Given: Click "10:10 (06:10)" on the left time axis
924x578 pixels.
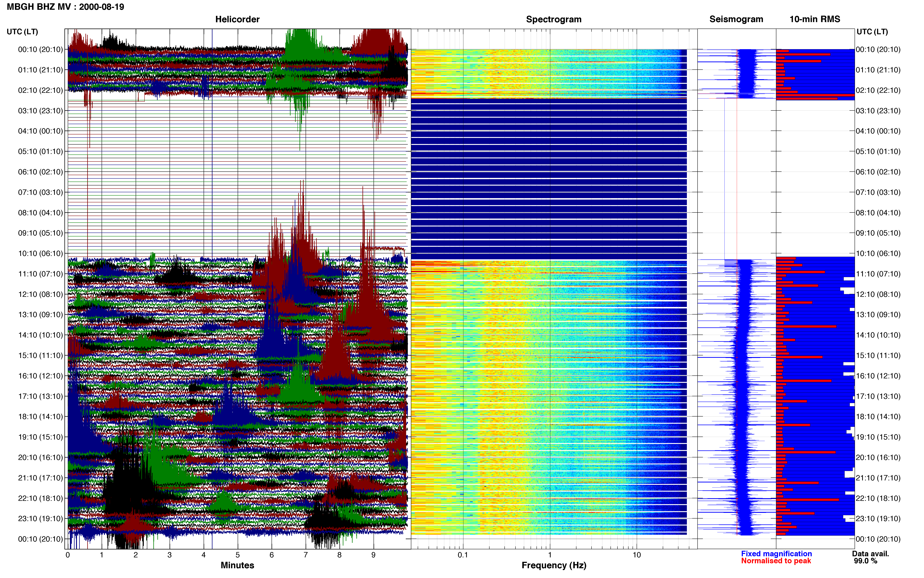Looking at the screenshot, I should [x=41, y=253].
